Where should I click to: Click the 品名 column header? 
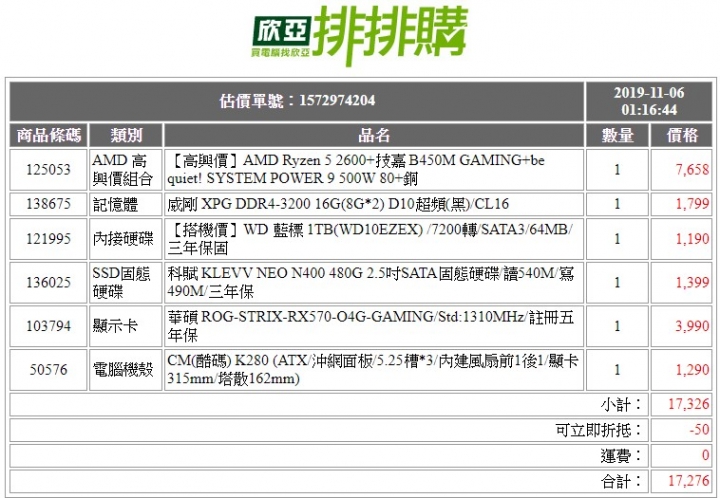click(x=374, y=135)
